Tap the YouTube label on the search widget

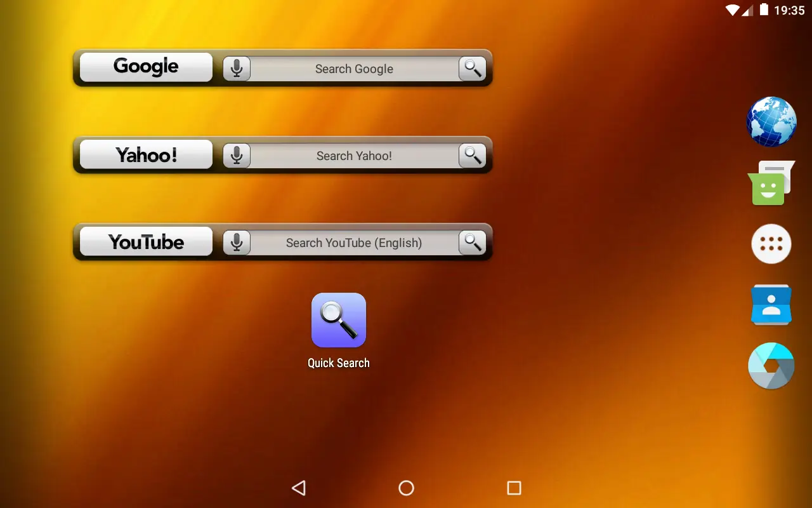[145, 241]
